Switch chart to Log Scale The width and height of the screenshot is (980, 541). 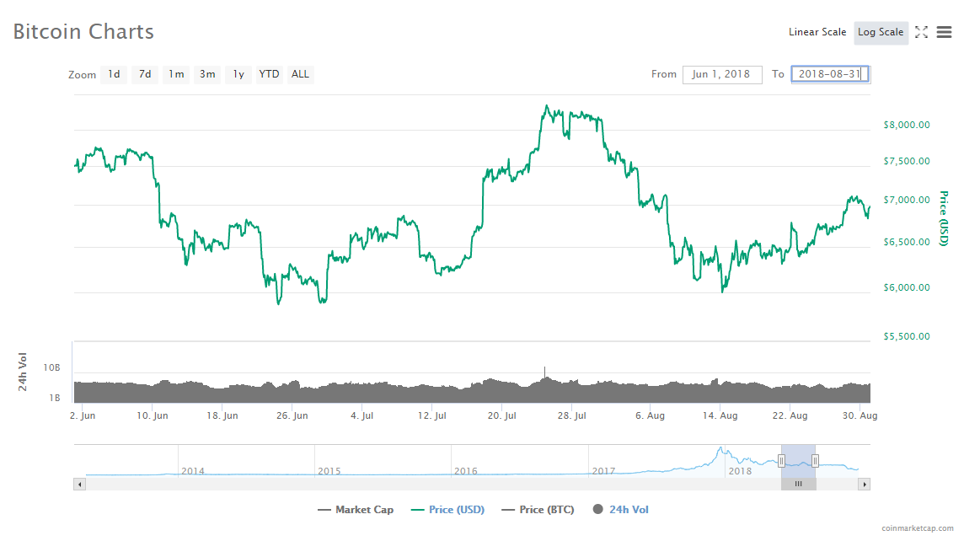click(881, 32)
